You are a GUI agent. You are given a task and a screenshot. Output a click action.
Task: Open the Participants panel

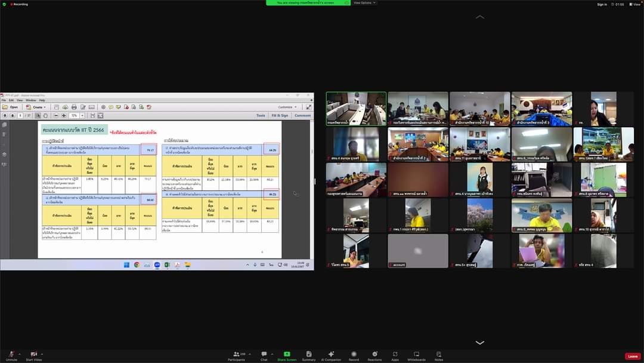click(x=237, y=356)
